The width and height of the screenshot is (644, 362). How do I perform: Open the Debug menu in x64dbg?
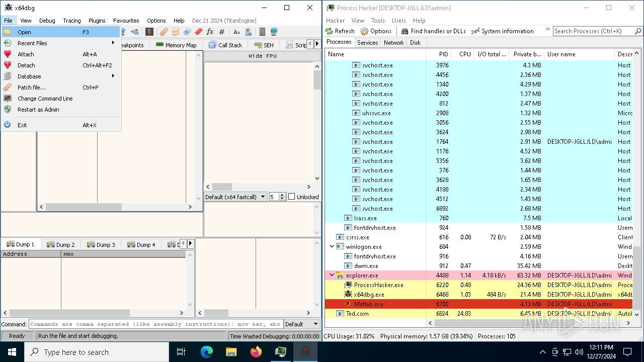(47, 21)
